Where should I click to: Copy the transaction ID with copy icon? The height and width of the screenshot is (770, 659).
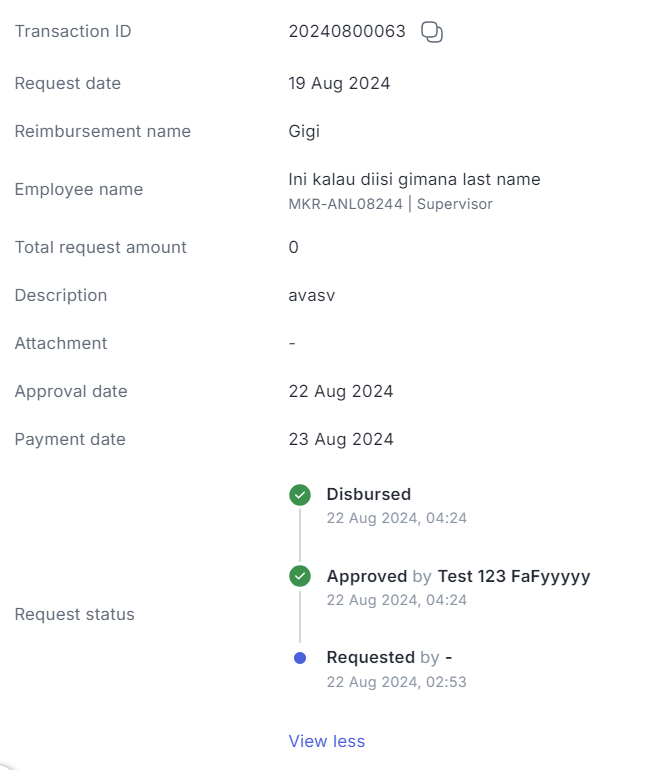(x=432, y=32)
